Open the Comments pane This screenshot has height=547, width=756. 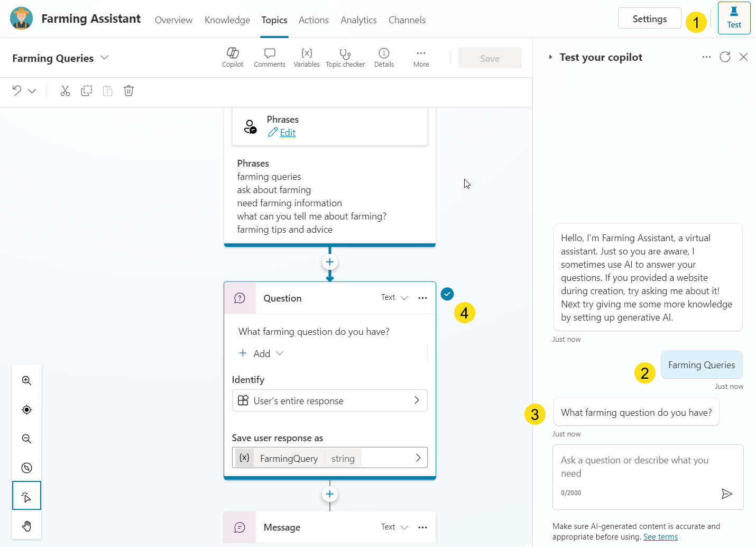point(270,57)
